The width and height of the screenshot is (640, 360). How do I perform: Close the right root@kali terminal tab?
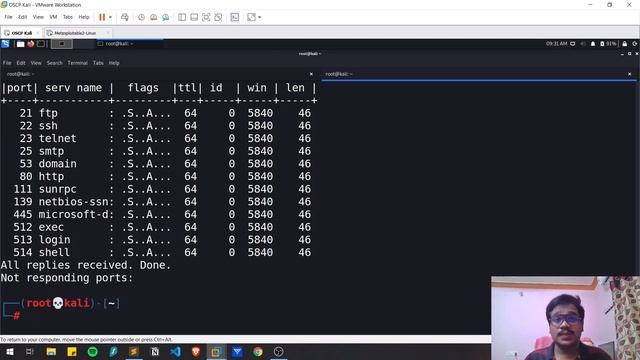point(629,74)
